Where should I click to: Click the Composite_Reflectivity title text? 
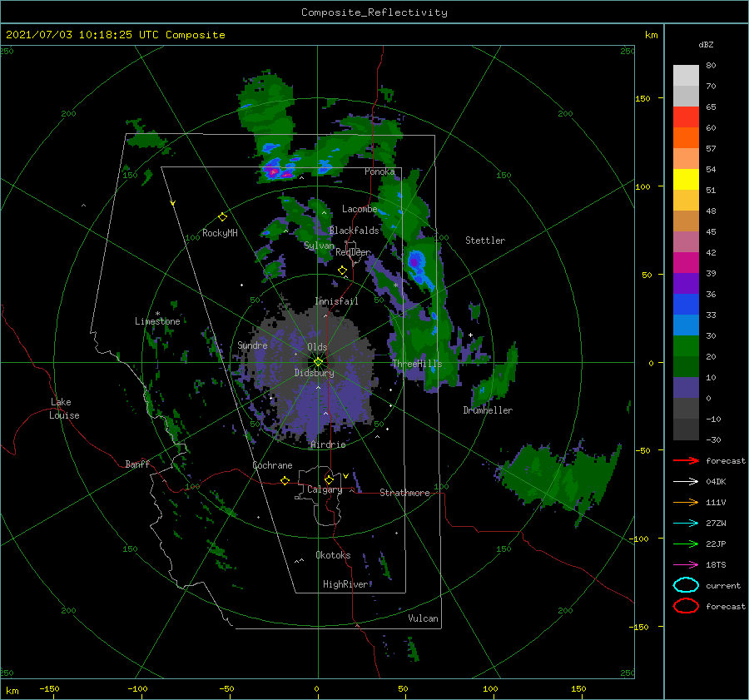point(374,12)
